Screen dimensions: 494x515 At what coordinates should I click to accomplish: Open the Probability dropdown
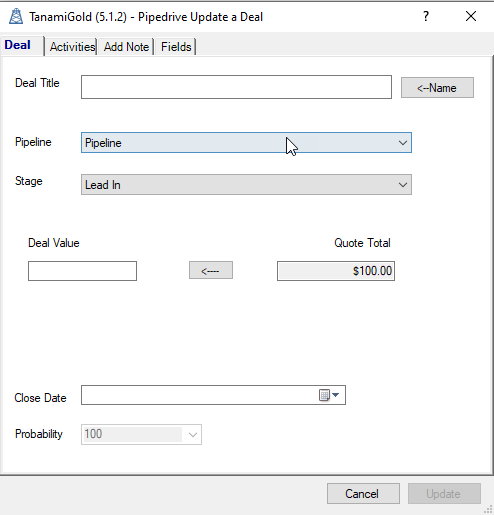[193, 434]
